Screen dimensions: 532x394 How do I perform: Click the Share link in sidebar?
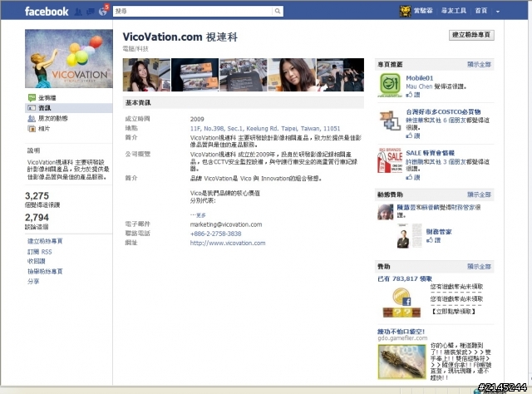click(33, 281)
